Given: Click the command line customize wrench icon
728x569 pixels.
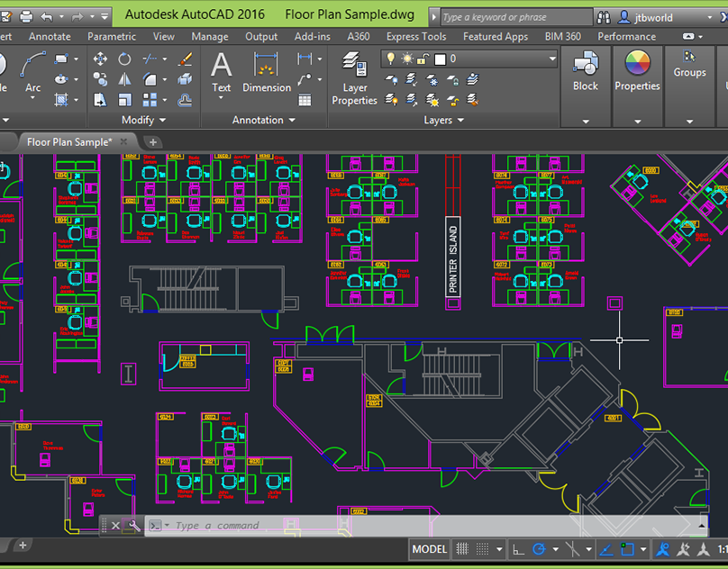Looking at the screenshot, I should (x=134, y=526).
